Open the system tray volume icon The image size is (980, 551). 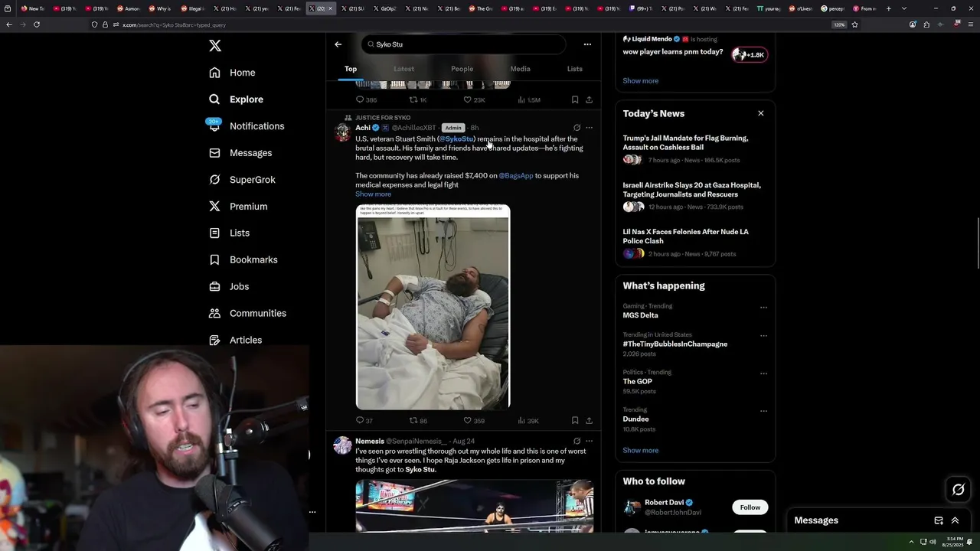coord(933,542)
